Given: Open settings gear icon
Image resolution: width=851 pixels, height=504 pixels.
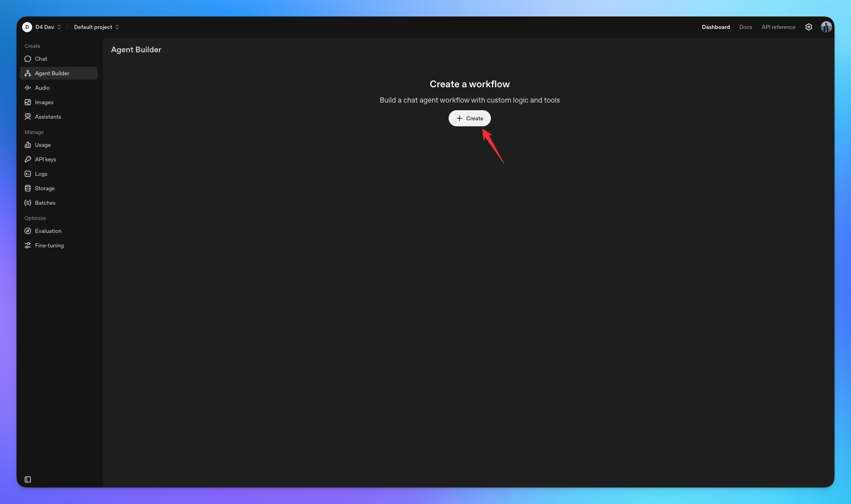Looking at the screenshot, I should pos(809,27).
